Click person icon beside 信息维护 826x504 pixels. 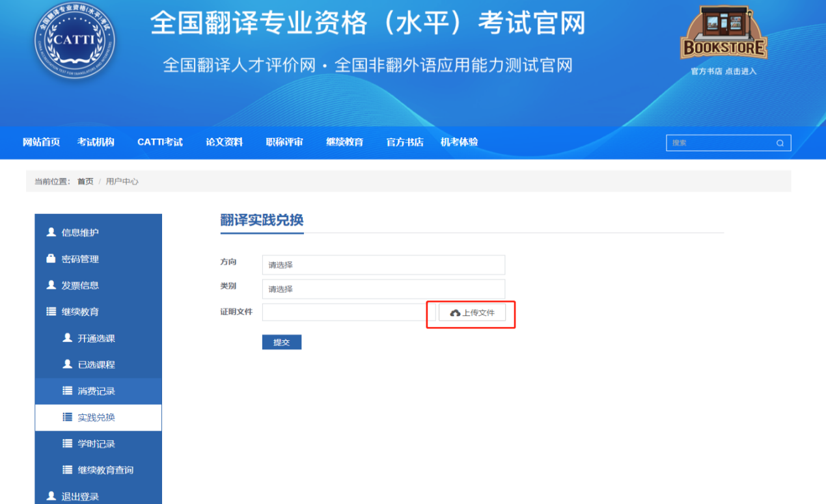pyautogui.click(x=51, y=232)
